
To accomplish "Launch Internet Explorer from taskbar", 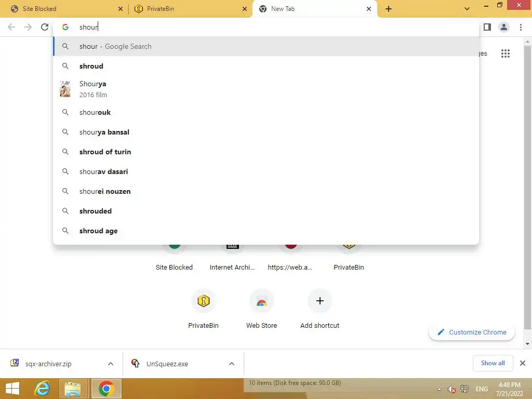I will coord(43,389).
